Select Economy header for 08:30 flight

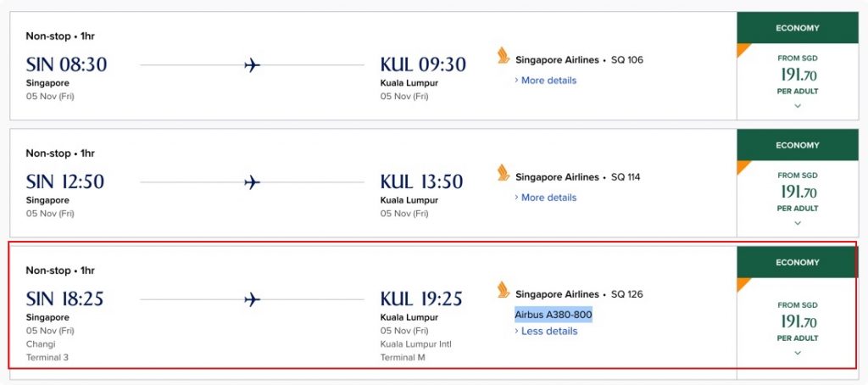[x=797, y=28]
